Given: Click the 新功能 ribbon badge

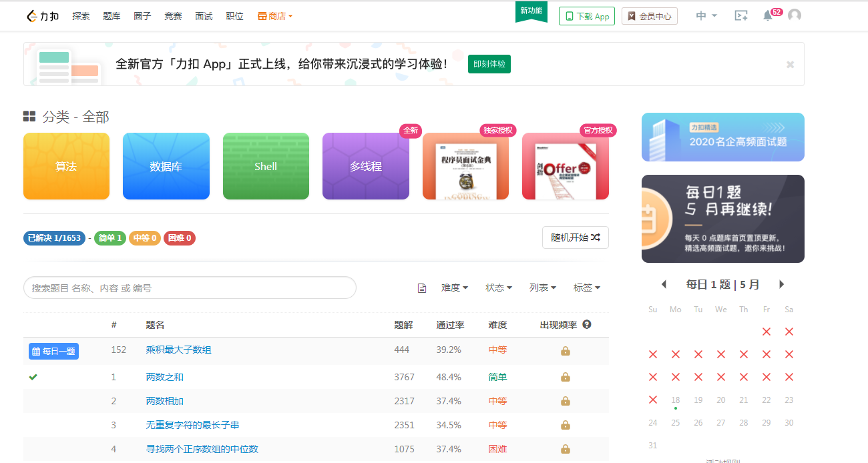Looking at the screenshot, I should tap(531, 11).
